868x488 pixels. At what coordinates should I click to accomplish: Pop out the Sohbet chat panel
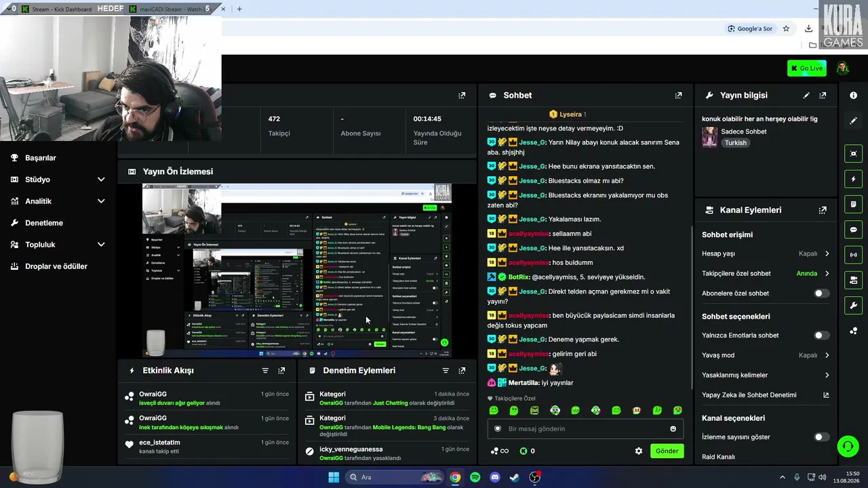[x=678, y=96]
